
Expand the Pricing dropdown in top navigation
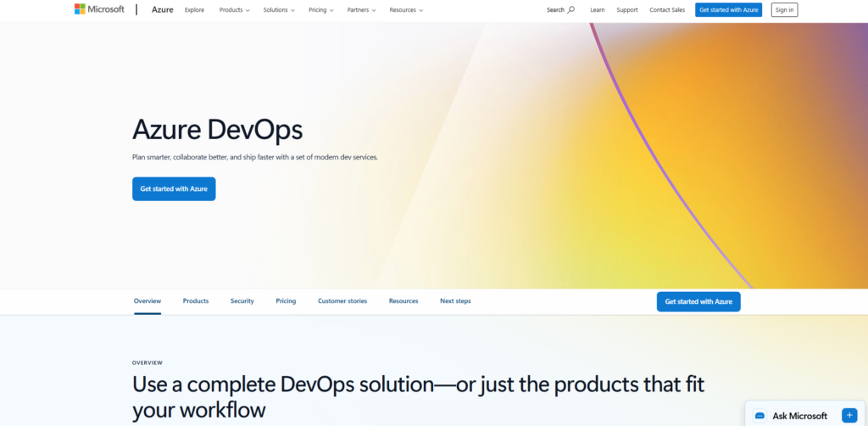(321, 10)
